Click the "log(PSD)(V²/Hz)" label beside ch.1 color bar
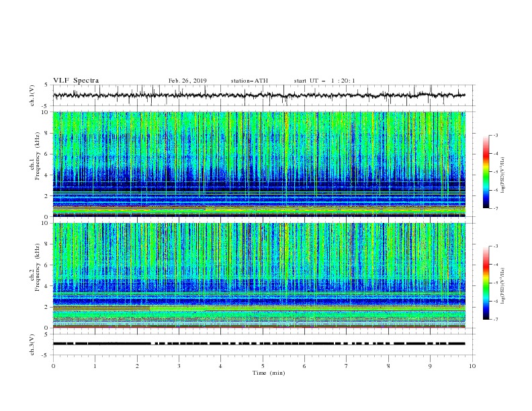 [x=503, y=175]
